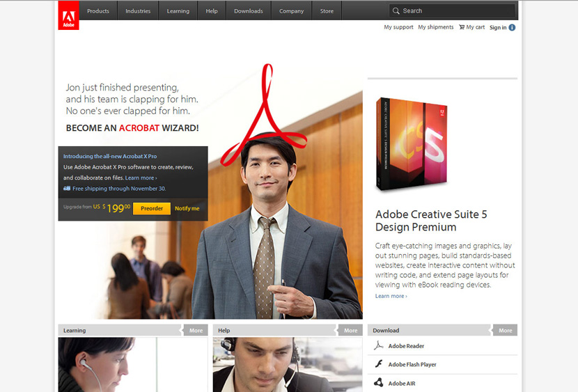Click the Adobe Reader icon in Download
The height and width of the screenshot is (392, 578).
coord(379,345)
